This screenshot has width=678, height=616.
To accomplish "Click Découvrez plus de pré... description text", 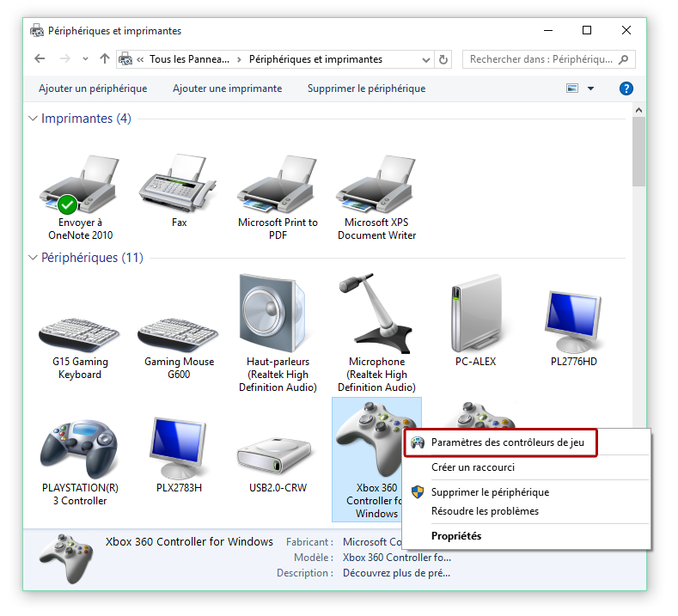I will click(x=396, y=573).
